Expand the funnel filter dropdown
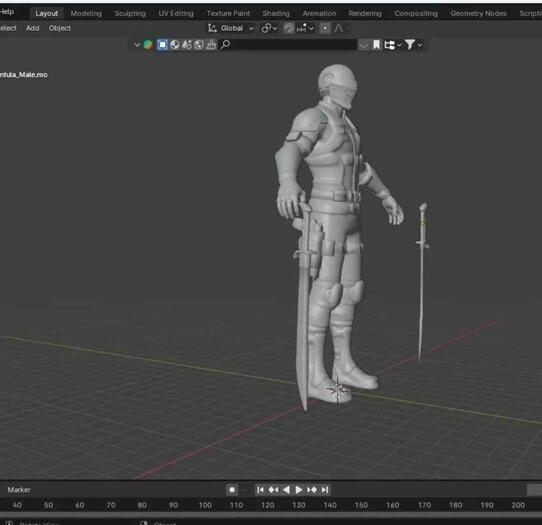Screen dimensions: 542x525 coord(413,45)
